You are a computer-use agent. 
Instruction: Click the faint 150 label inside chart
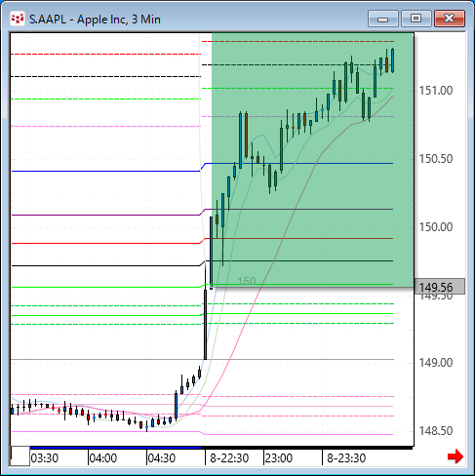(x=247, y=281)
